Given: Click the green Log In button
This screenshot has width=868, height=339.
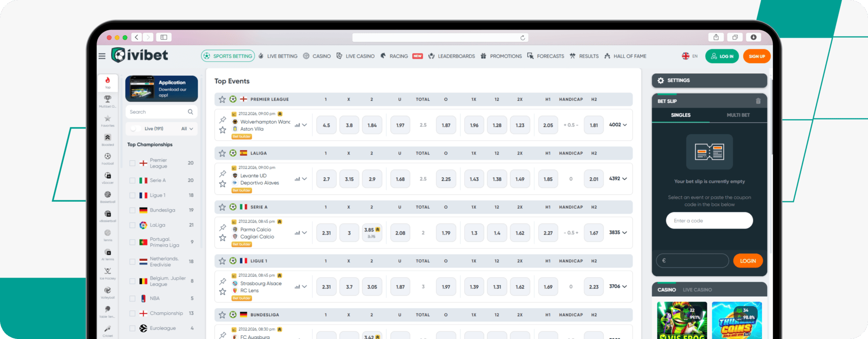Looking at the screenshot, I should 722,56.
